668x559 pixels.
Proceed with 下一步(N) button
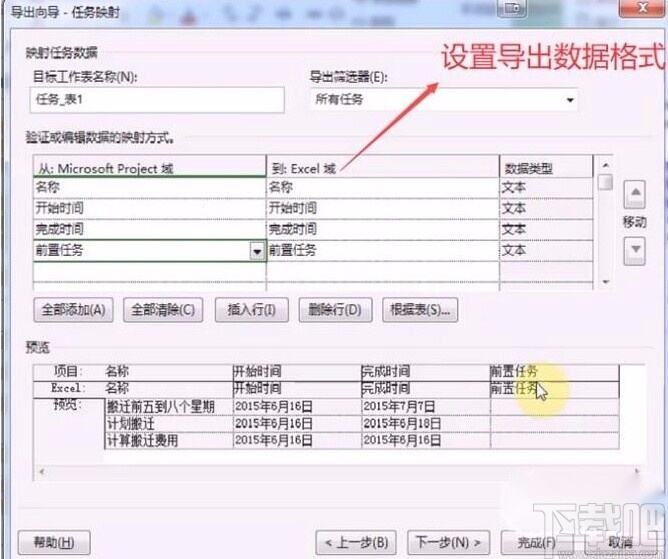448,542
